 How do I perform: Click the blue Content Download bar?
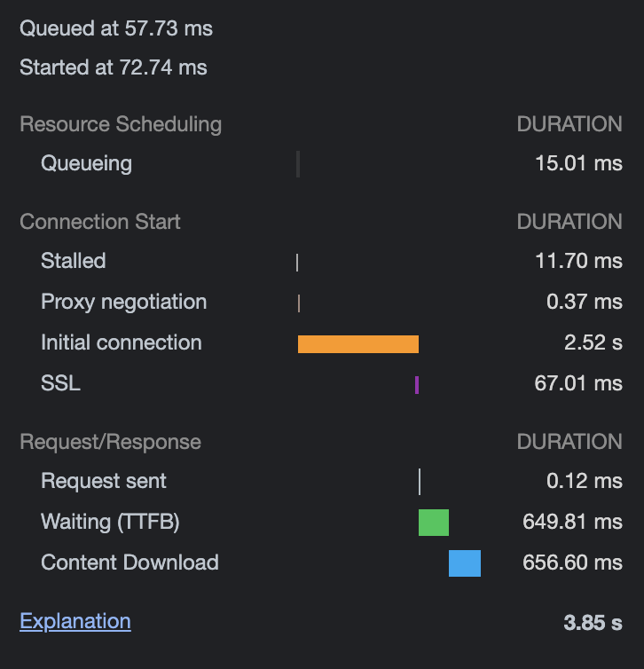tap(465, 563)
